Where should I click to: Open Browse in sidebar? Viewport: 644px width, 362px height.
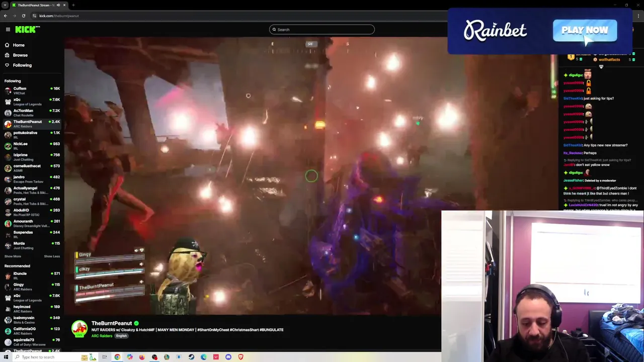click(20, 55)
